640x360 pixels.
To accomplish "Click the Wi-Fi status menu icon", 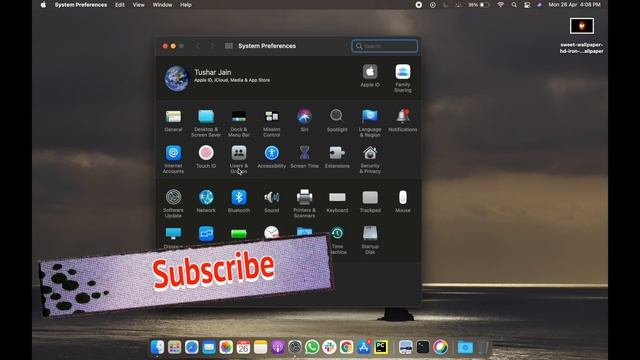I will pyautogui.click(x=500, y=5).
